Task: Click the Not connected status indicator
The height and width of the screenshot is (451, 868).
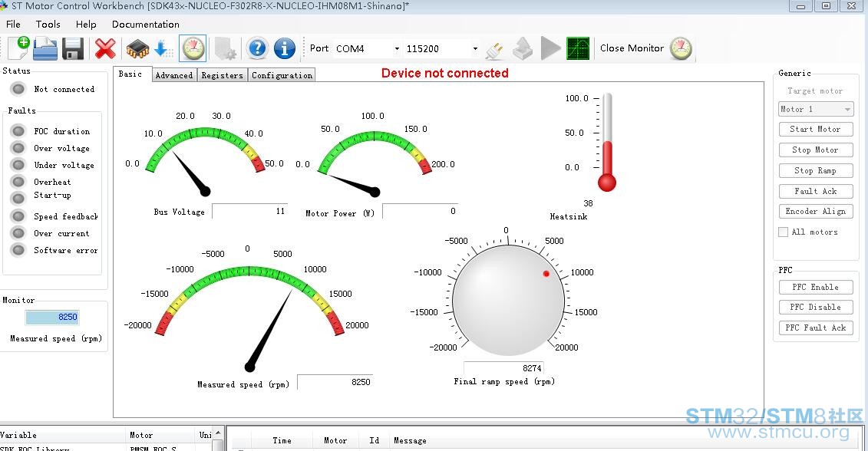Action: 18,88
